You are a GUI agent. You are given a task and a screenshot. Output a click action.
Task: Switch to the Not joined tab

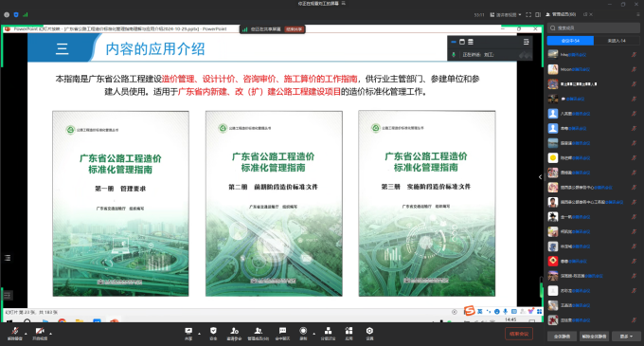(x=617, y=41)
